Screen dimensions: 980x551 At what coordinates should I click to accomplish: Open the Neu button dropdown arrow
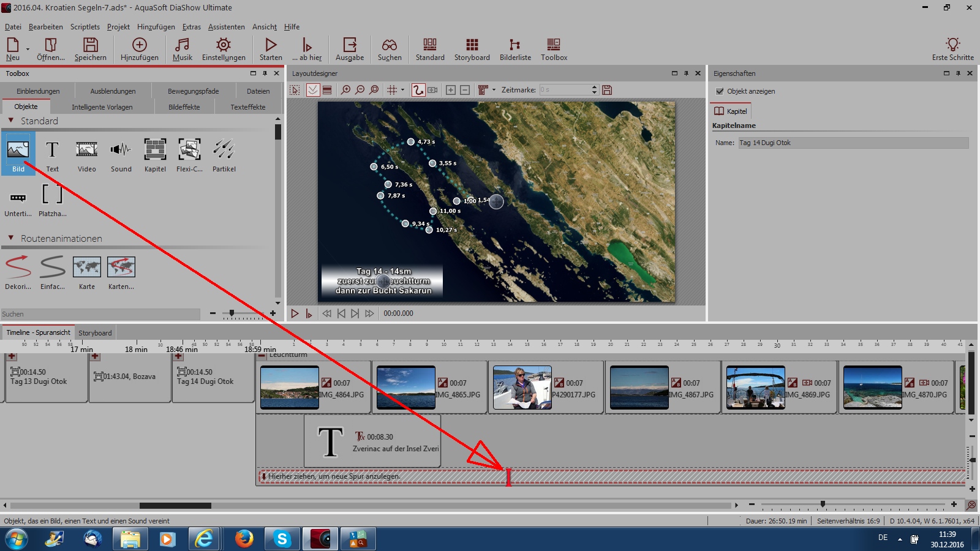(28, 49)
